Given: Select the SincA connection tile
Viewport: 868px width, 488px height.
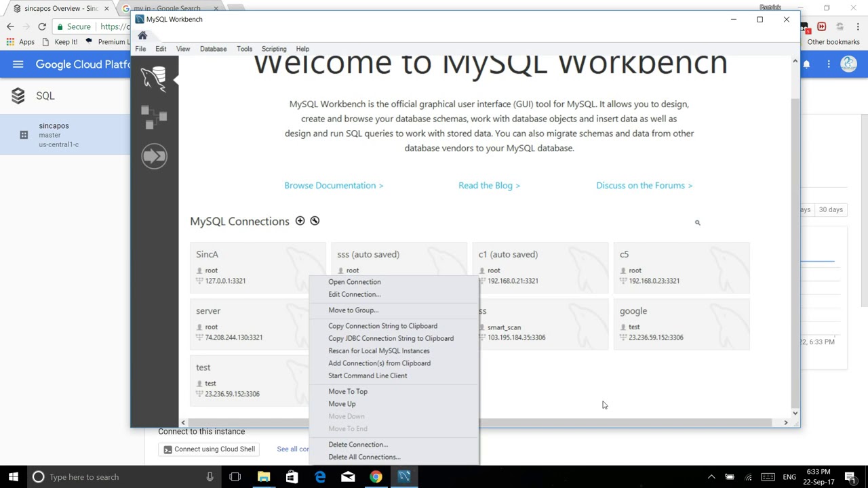Looking at the screenshot, I should [x=258, y=268].
